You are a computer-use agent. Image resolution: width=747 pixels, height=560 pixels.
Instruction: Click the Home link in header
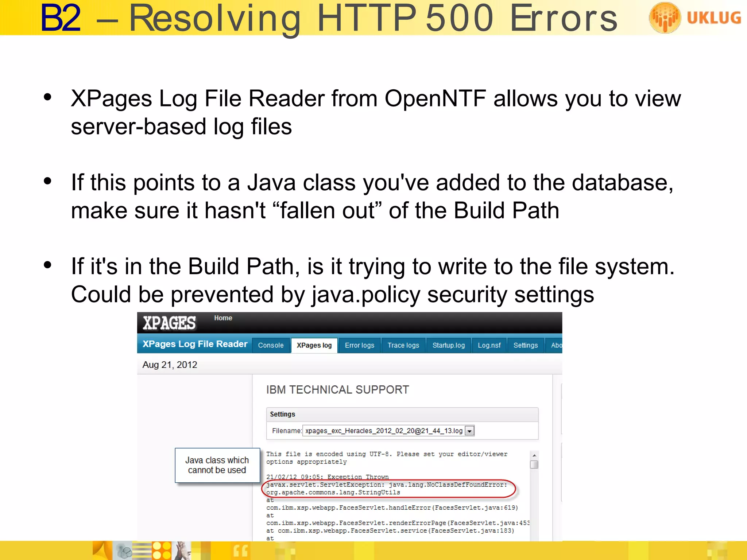223,318
